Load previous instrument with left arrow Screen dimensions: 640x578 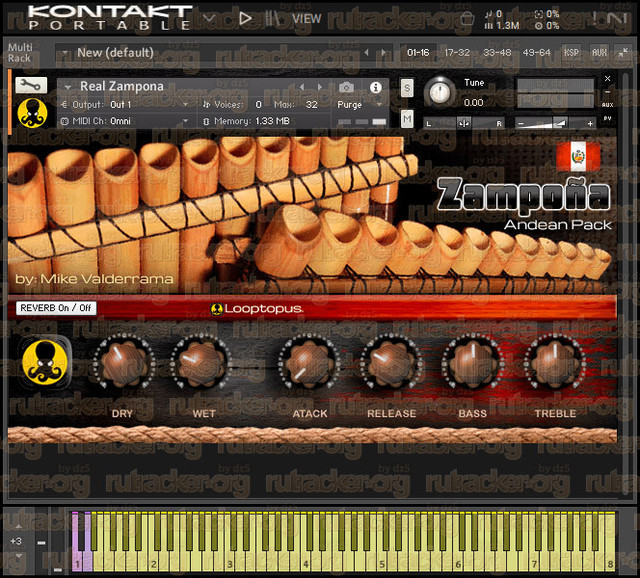point(302,87)
